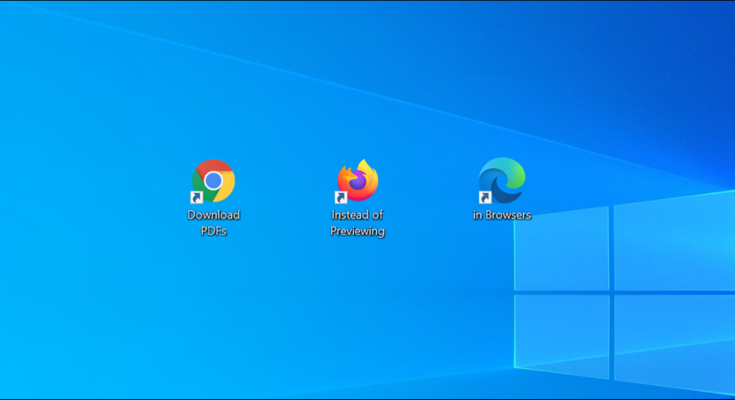735x400 pixels.
Task: Click the word "PDFs" under Chrome
Action: (213, 231)
